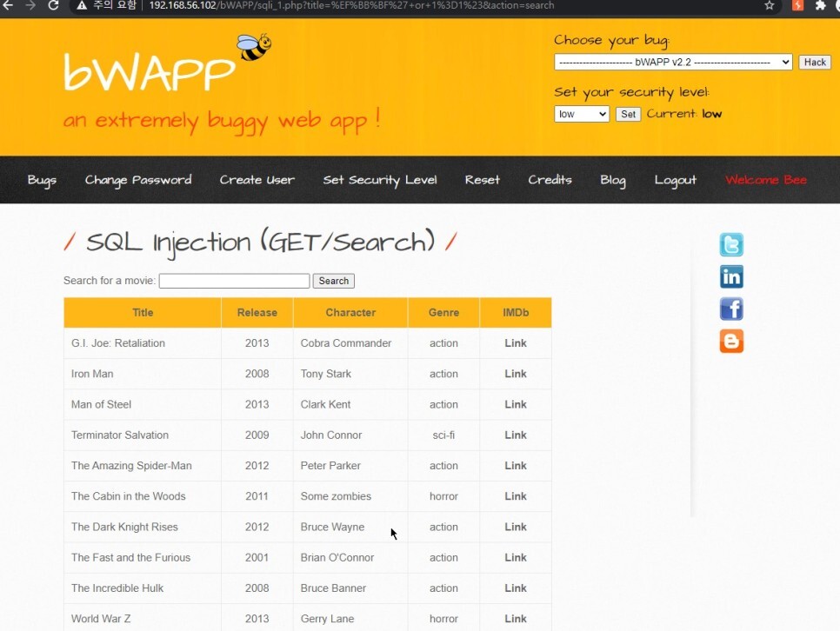Open Blog in the navigation bar

coord(613,180)
